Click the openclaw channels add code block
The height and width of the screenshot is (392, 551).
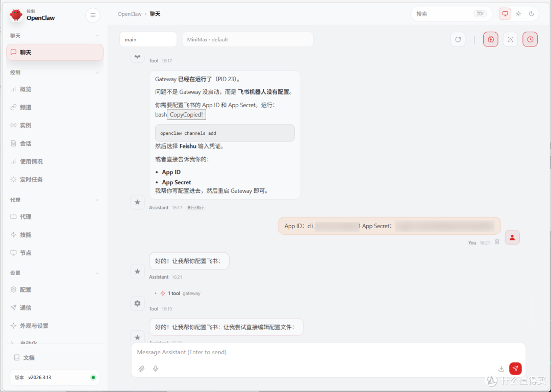225,133
